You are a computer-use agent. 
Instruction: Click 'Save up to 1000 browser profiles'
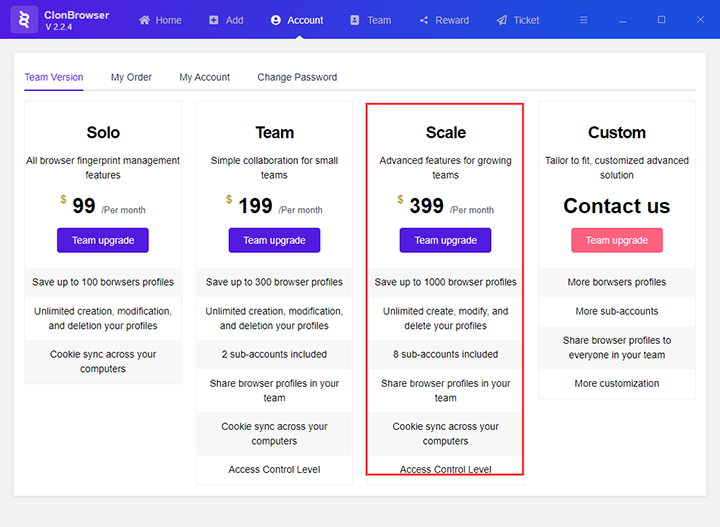coord(445,282)
